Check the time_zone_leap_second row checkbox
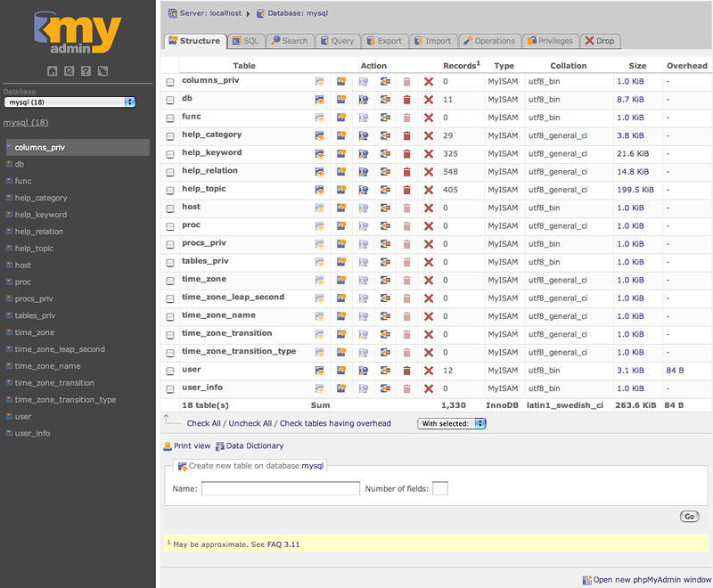 click(x=170, y=299)
